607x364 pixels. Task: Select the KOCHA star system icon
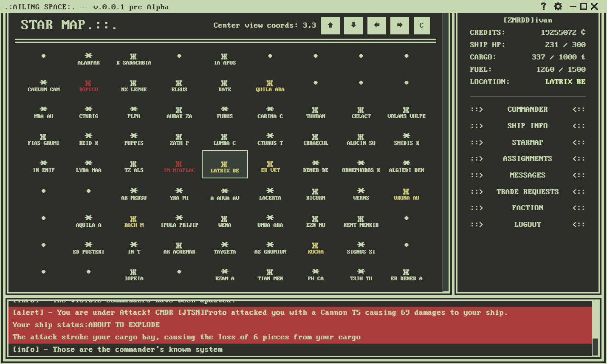pyautogui.click(x=316, y=245)
